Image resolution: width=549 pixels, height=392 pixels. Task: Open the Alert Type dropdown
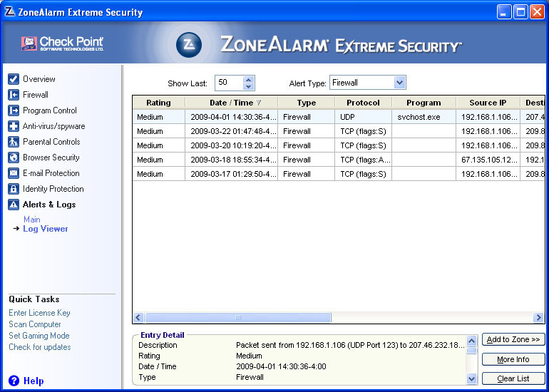pos(399,83)
